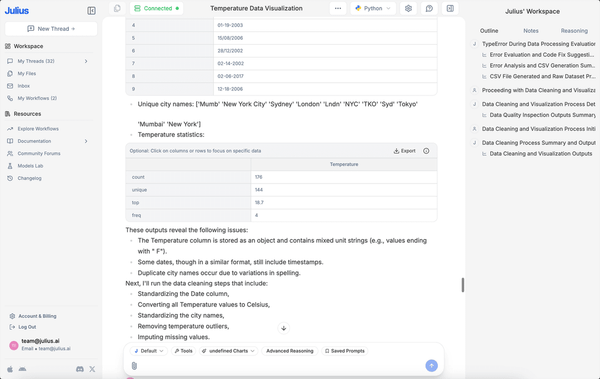Open the undefined Charts dropdown
The image size is (600, 379).
(228, 351)
